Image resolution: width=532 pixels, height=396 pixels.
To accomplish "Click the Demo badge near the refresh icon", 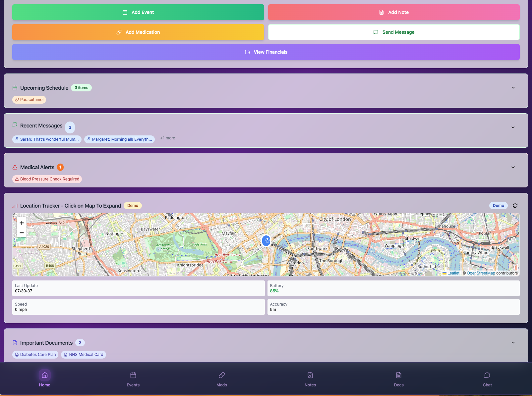I will tap(498, 206).
